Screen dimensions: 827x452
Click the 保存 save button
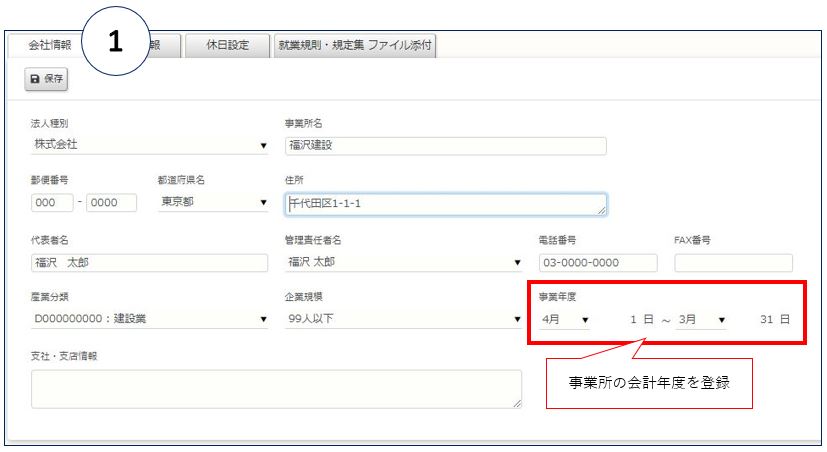coord(46,79)
